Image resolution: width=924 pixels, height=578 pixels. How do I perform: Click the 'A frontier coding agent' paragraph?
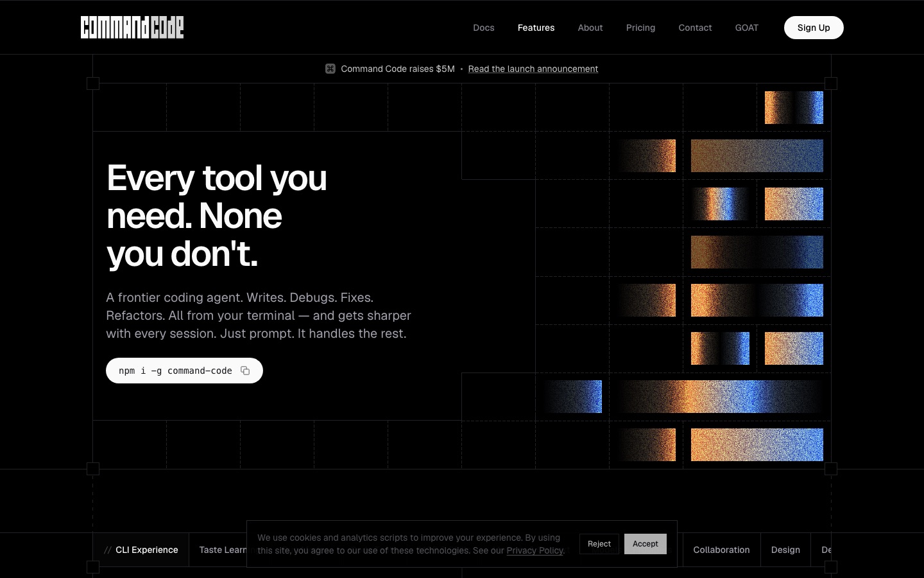pos(259,315)
